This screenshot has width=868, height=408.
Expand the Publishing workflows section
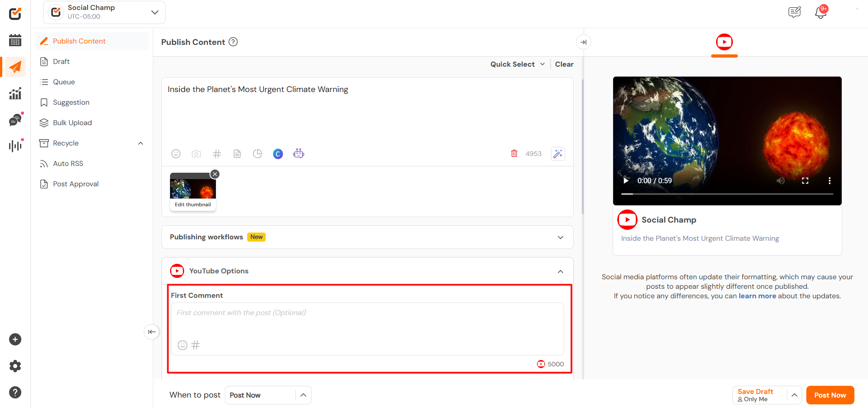pyautogui.click(x=561, y=238)
